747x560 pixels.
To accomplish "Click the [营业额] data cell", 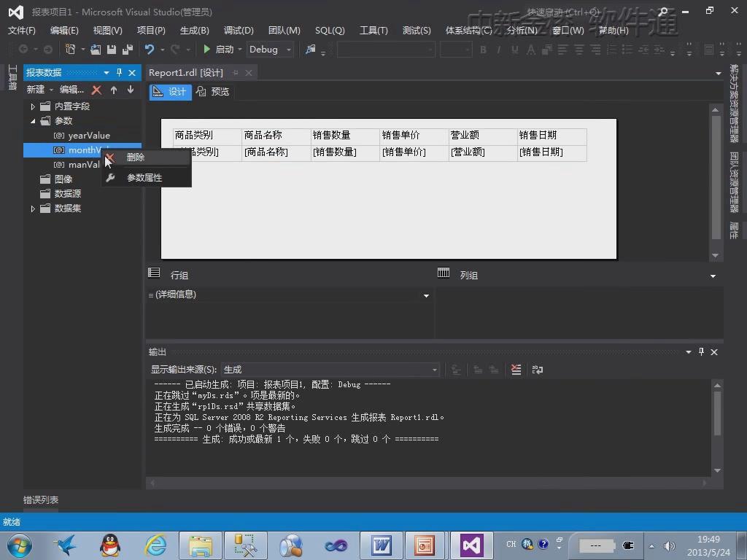I will [x=483, y=152].
